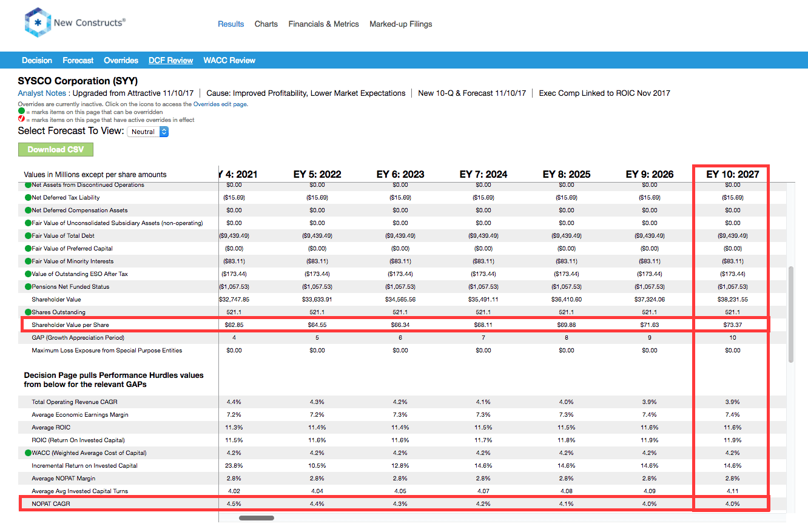Click Maximum Loss Exposure from Special Purpose Entities label
Image resolution: width=808 pixels, height=532 pixels.
point(107,351)
